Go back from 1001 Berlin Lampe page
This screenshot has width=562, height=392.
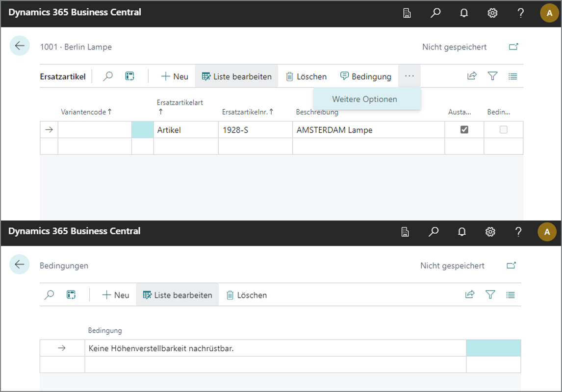point(20,46)
